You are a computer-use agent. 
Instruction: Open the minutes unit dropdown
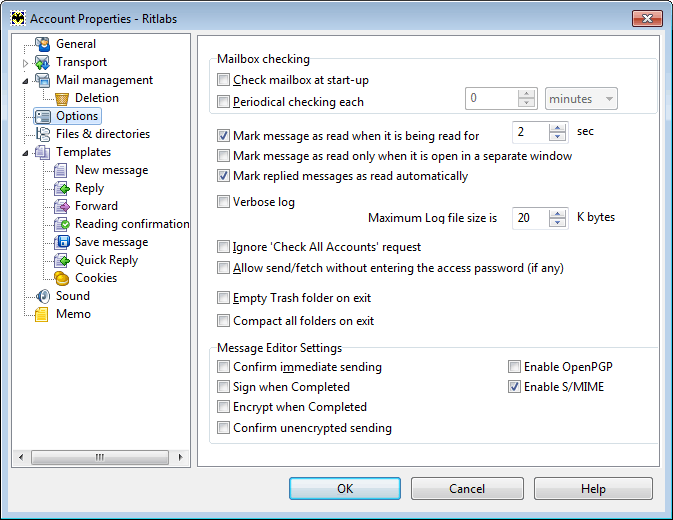[581, 99]
